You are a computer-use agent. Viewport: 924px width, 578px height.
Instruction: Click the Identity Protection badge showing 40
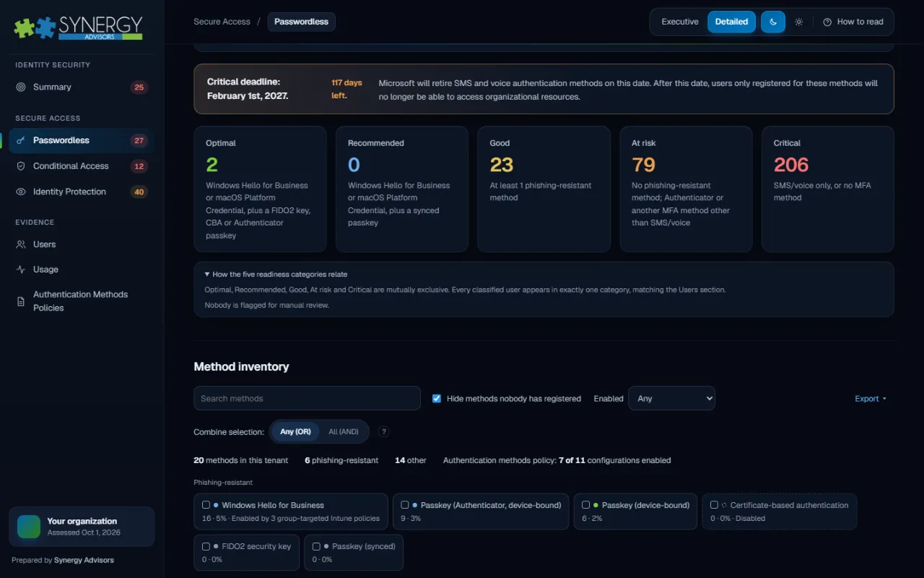[139, 192]
